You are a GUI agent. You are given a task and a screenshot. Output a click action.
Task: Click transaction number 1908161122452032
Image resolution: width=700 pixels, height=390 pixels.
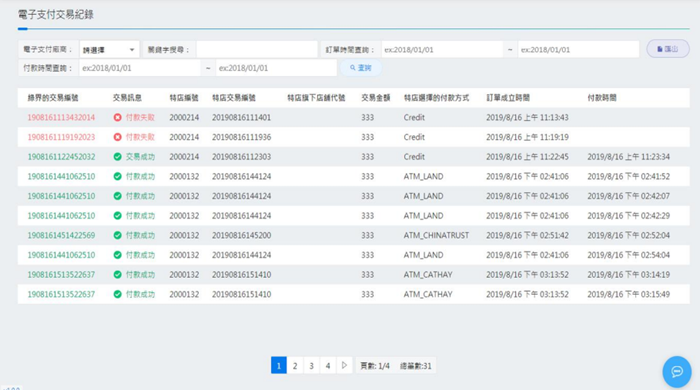coord(61,157)
